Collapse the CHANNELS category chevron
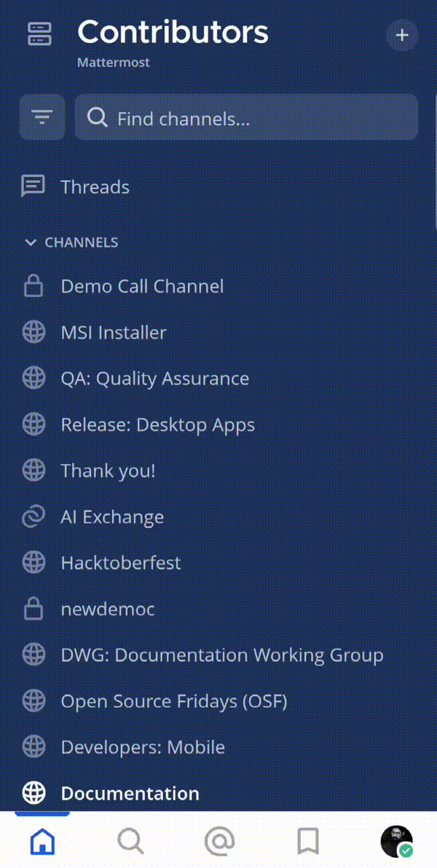This screenshot has height=868, width=437. tap(31, 242)
